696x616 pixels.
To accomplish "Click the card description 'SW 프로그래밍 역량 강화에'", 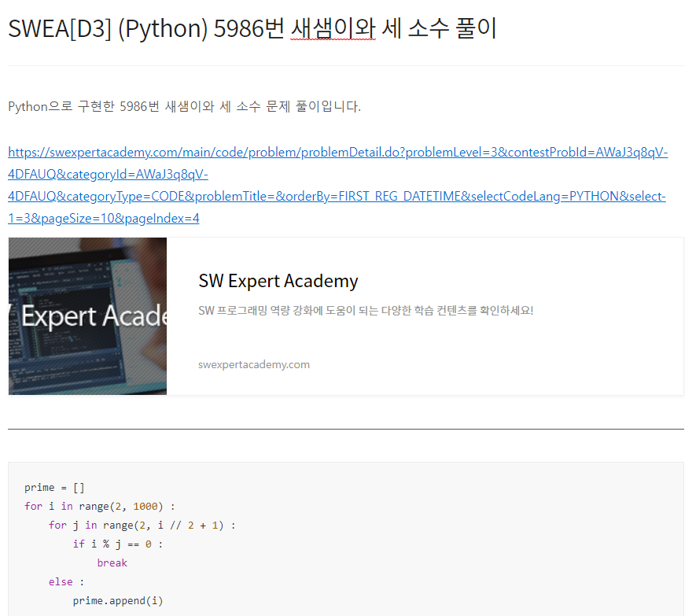I will tap(366, 310).
